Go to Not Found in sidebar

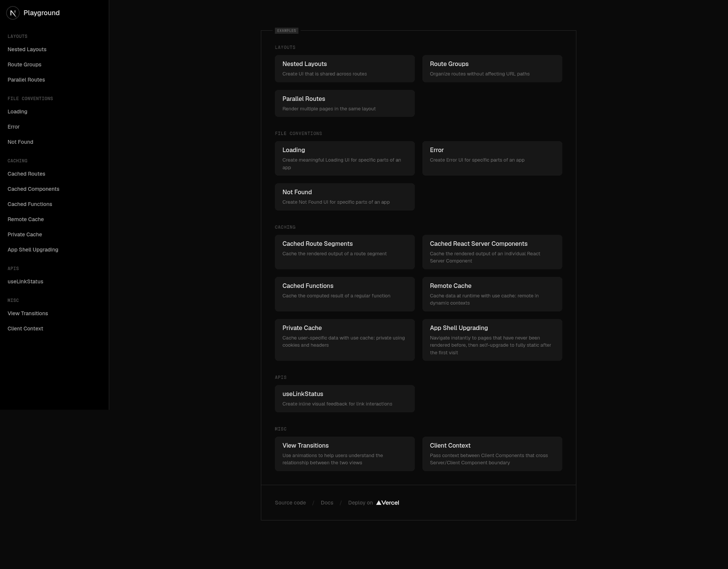click(x=20, y=142)
